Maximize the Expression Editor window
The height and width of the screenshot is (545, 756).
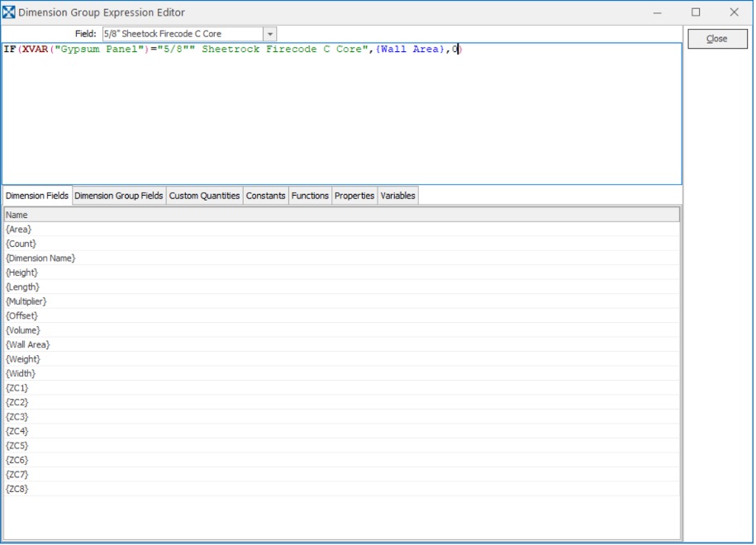pos(696,12)
